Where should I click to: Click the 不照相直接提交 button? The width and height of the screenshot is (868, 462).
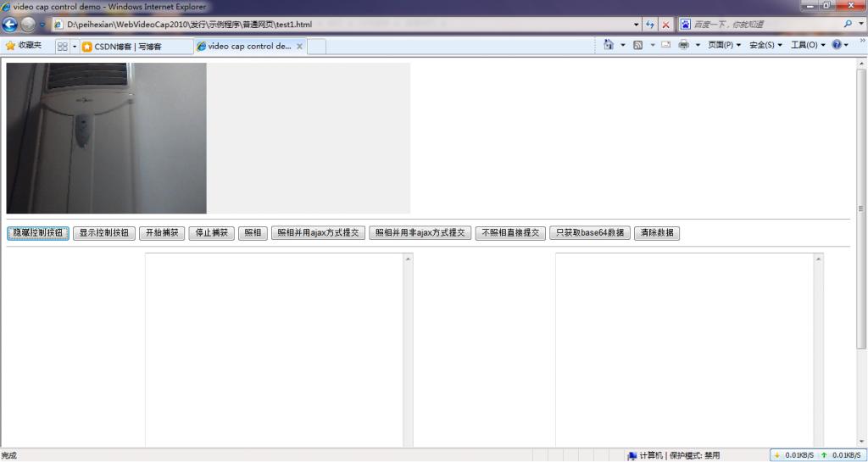coord(510,233)
